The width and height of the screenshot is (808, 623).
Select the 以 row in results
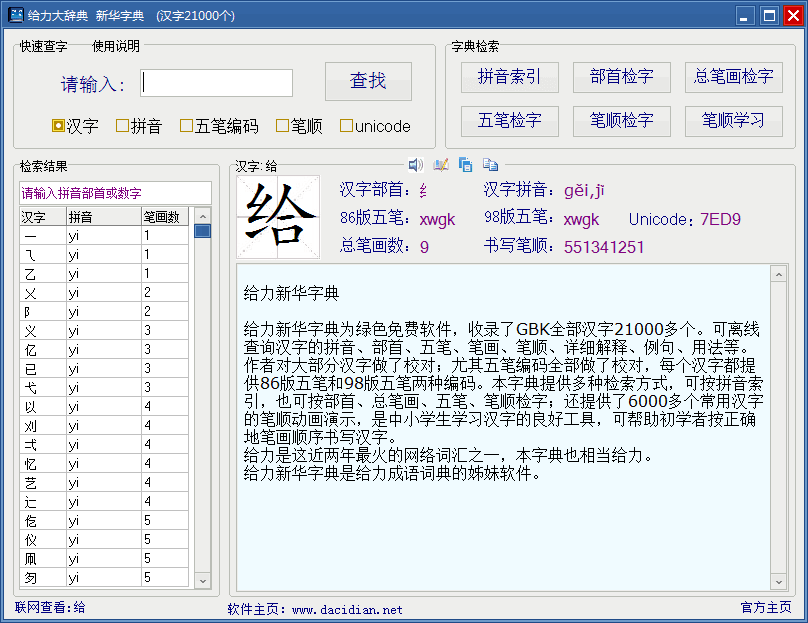coord(104,407)
